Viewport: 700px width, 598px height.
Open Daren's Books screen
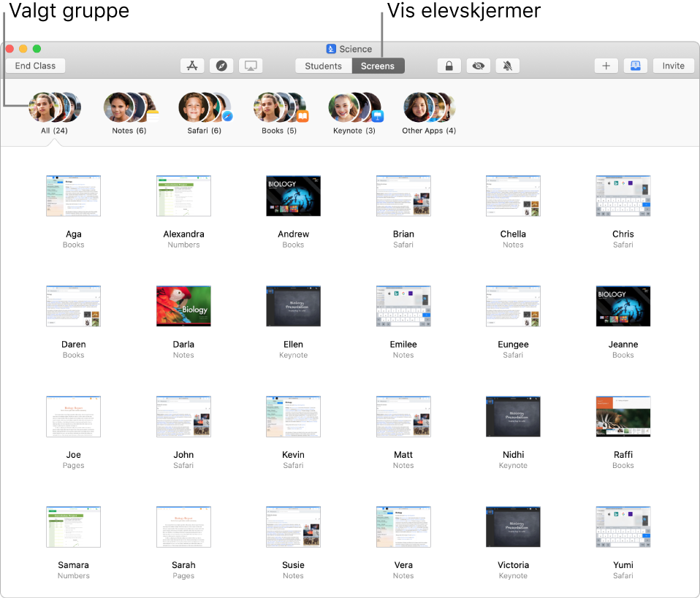74,306
